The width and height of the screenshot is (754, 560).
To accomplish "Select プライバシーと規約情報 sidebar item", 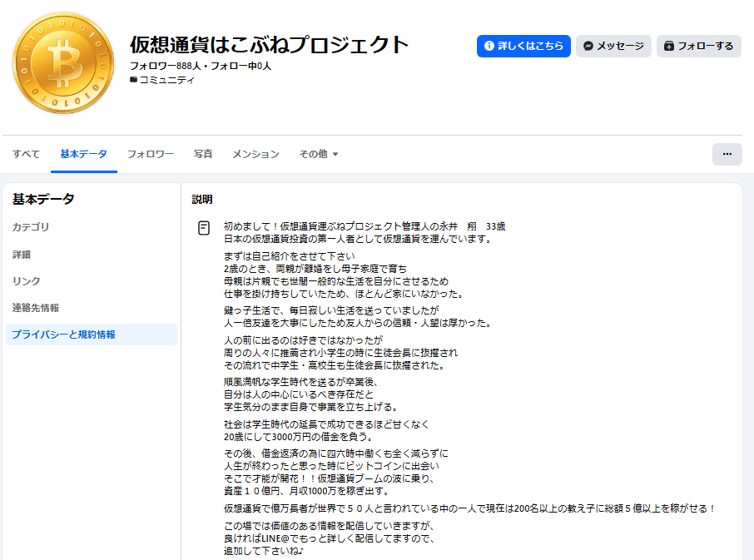I will click(x=63, y=335).
